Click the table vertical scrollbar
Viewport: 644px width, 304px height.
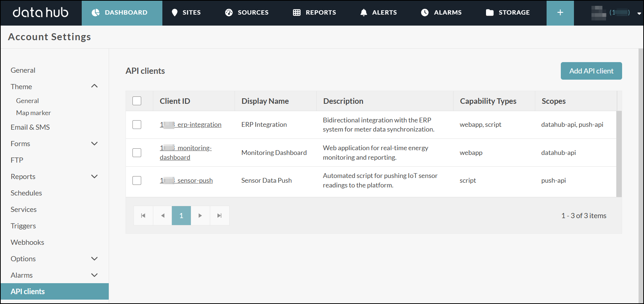coord(619,154)
